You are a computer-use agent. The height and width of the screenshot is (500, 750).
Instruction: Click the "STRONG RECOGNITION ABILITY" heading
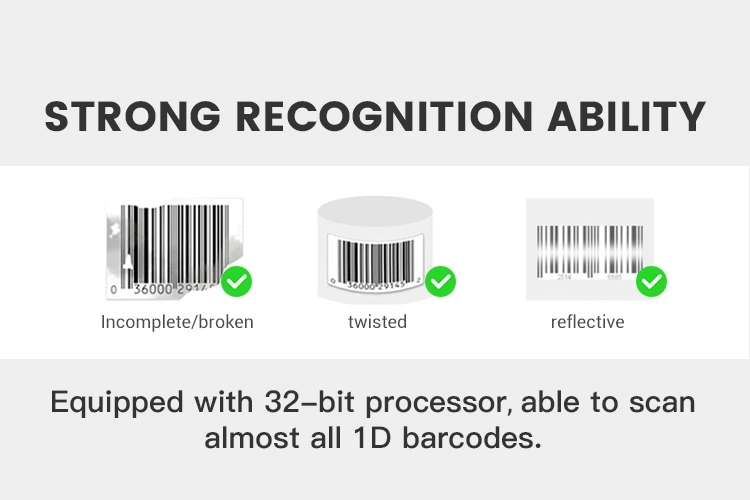click(x=375, y=116)
